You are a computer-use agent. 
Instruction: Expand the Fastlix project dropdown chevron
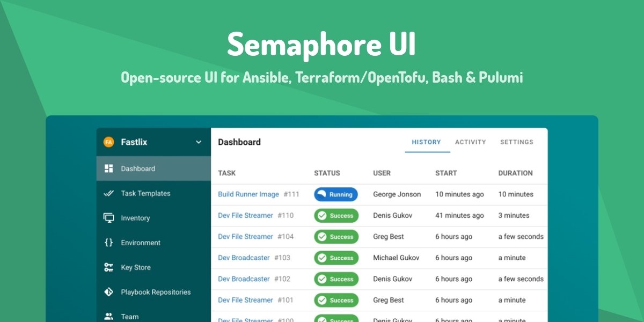tap(199, 142)
